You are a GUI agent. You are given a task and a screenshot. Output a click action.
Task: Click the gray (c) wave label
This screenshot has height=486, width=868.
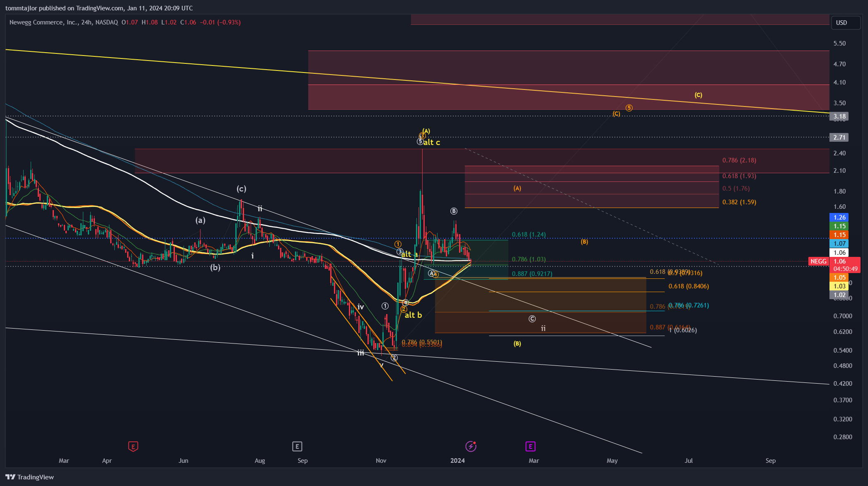(x=241, y=189)
